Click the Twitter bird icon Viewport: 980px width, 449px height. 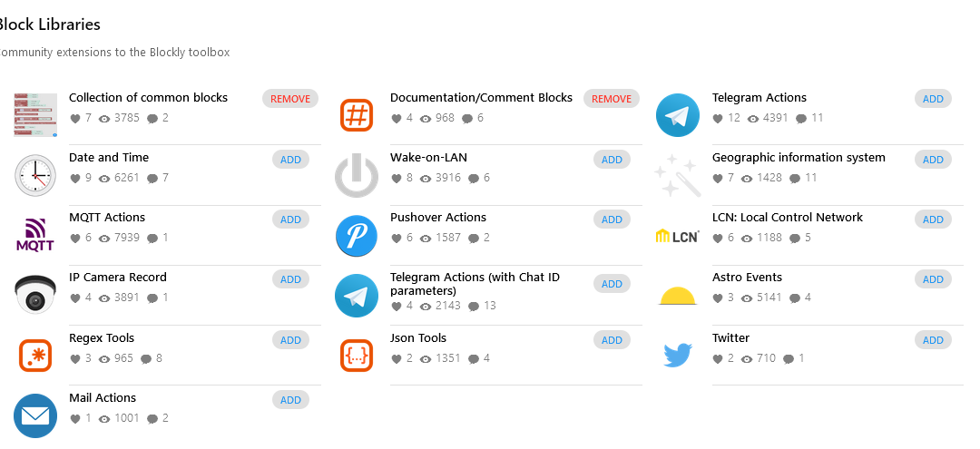(678, 355)
